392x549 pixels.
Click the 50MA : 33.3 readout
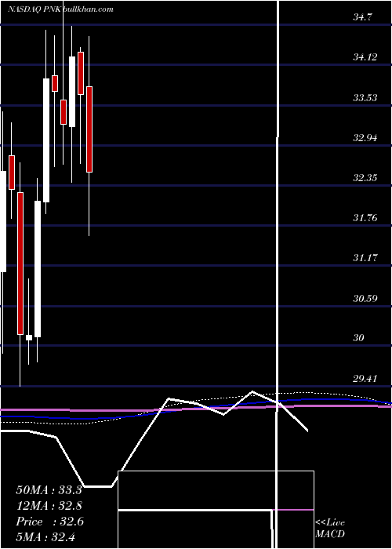point(49,490)
